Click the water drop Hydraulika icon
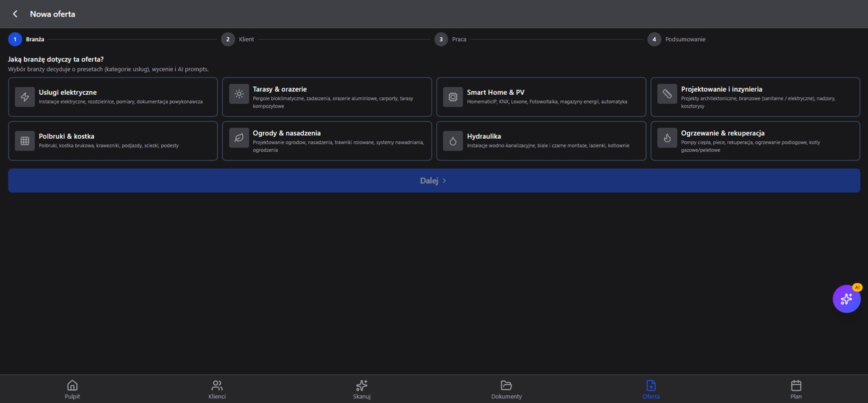The image size is (868, 403). [453, 141]
